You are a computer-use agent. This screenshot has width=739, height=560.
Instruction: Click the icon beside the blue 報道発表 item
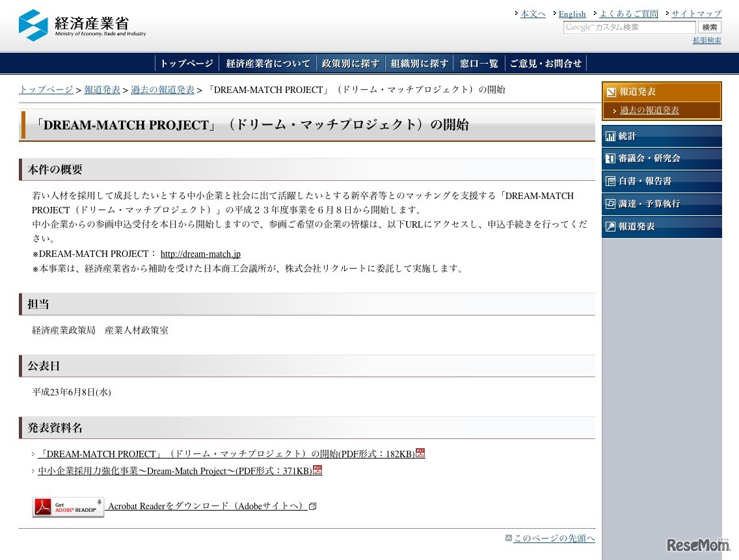pyautogui.click(x=610, y=226)
